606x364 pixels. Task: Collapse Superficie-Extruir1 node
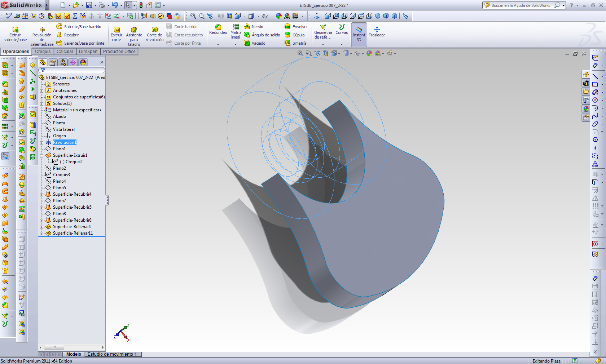(42, 156)
